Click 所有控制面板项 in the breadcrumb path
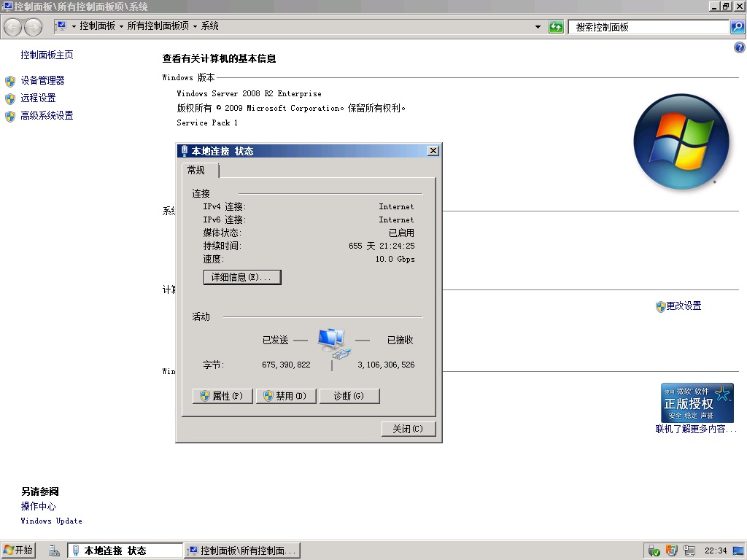This screenshot has width=747, height=560. tap(158, 26)
